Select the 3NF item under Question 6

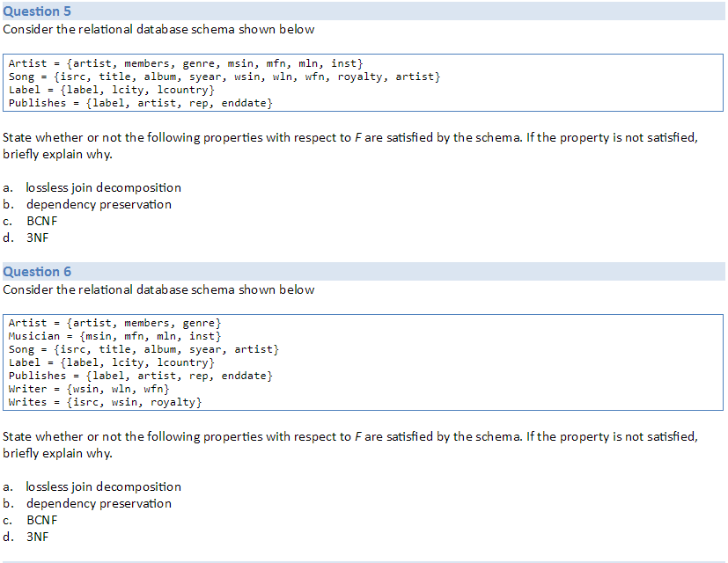coord(38,537)
